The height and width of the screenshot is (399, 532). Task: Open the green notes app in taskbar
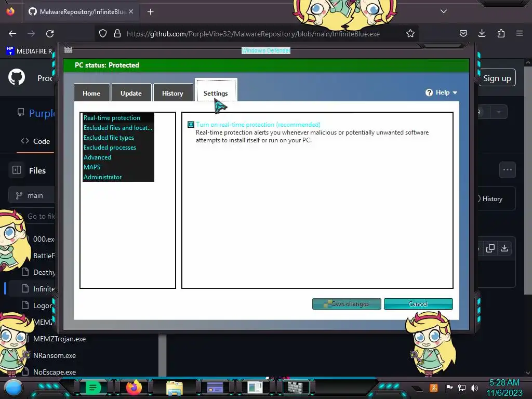click(93, 388)
